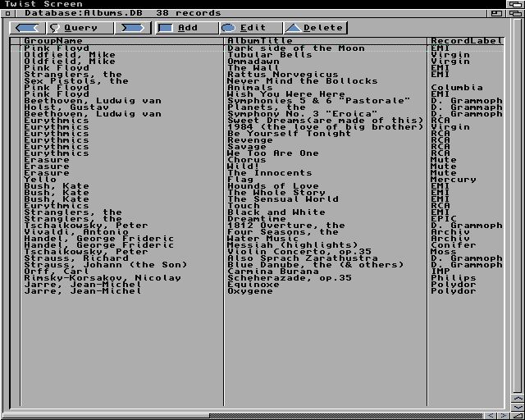The width and height of the screenshot is (525, 420).
Task: Select 'Carmina Burana' album cell
Action: [273, 272]
